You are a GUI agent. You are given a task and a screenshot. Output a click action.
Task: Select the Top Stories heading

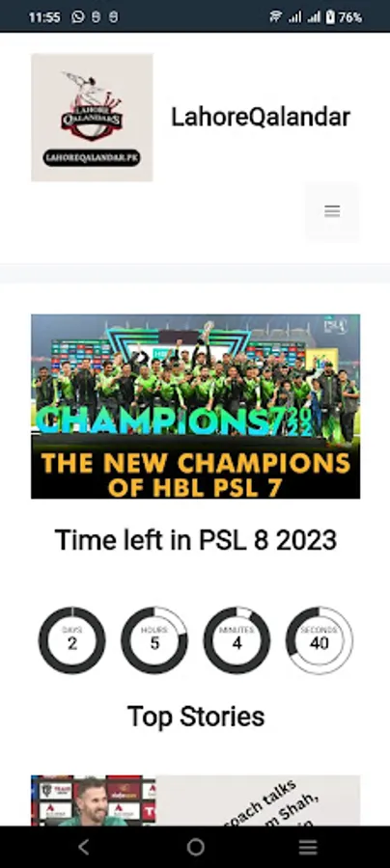[x=196, y=717]
